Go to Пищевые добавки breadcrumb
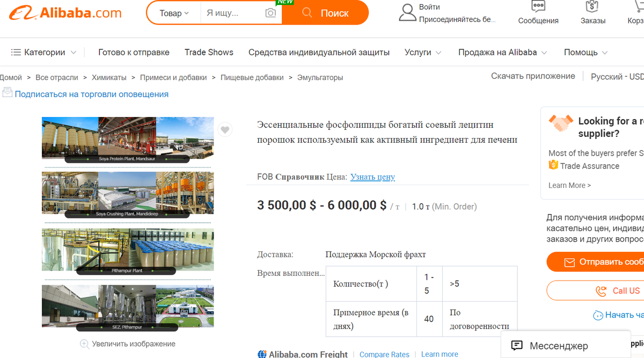644x358 pixels. 252,77
